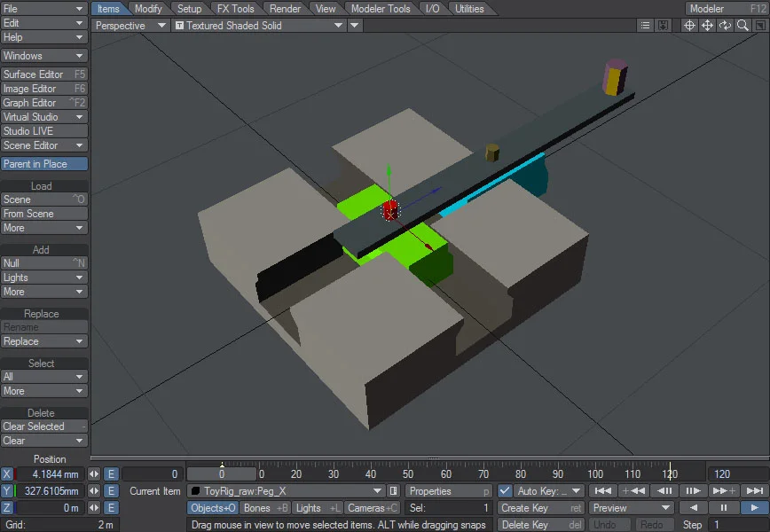The height and width of the screenshot is (532, 770).
Task: Maximize viewport with the corner expander icon
Action: [761, 25]
